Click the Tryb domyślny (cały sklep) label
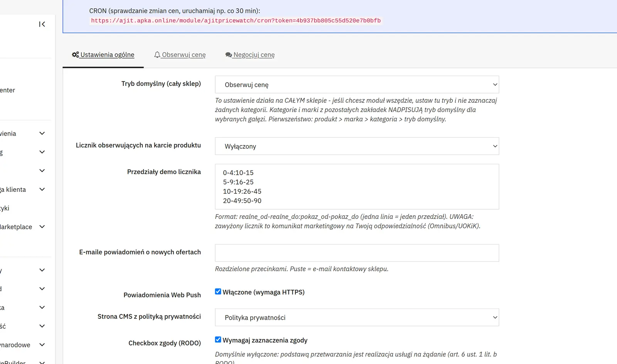The height and width of the screenshot is (364, 617). pyautogui.click(x=161, y=84)
